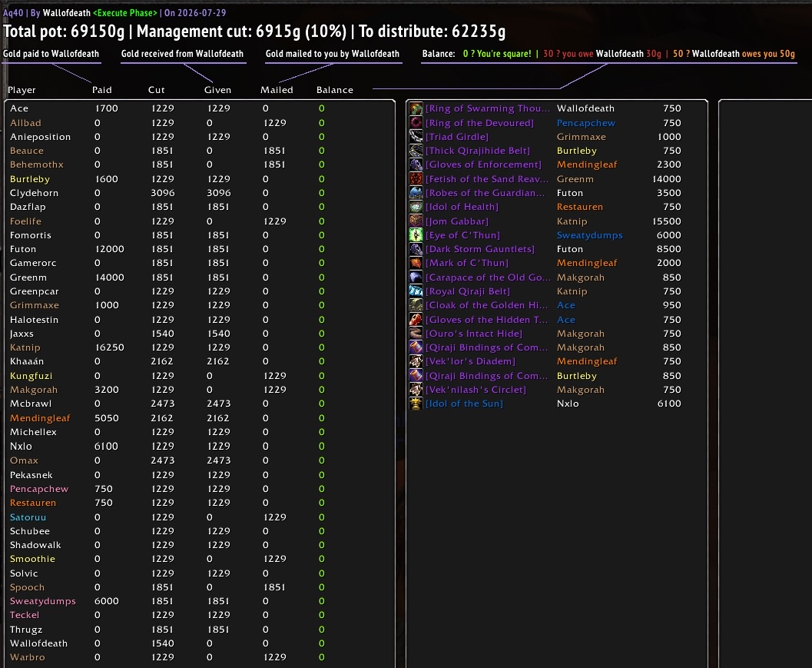This screenshot has height=668, width=812.
Task: Click the Cloak of the Golden Hive icon
Action: click(416, 305)
